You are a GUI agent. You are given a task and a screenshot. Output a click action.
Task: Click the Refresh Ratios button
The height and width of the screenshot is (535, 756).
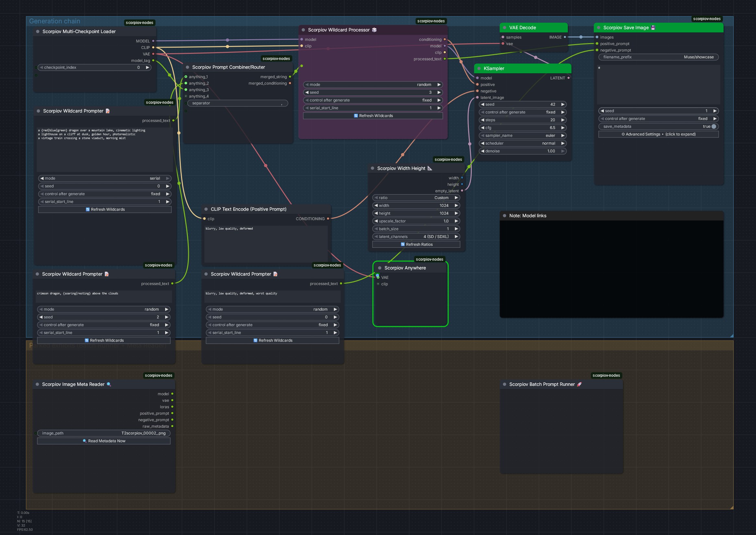click(x=416, y=244)
